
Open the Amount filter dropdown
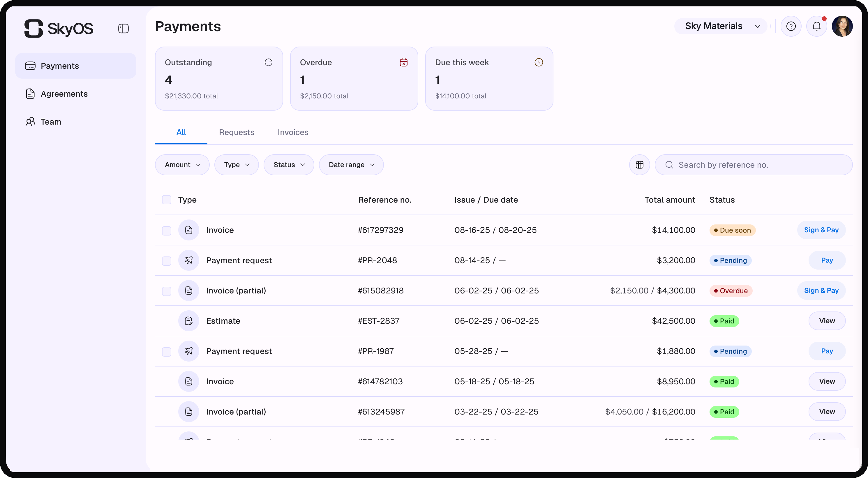click(x=182, y=165)
